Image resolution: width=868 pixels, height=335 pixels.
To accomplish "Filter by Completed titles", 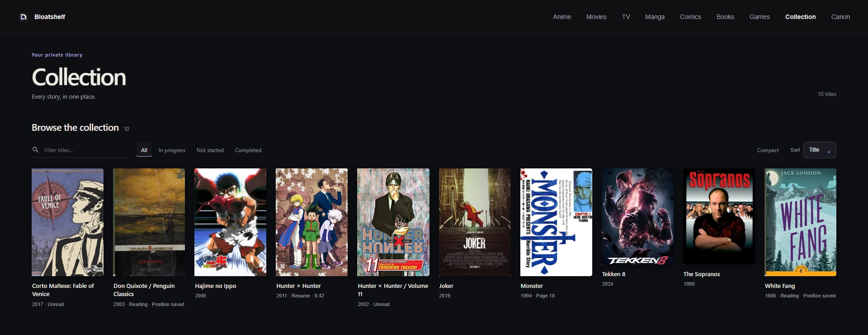I will coord(248,150).
